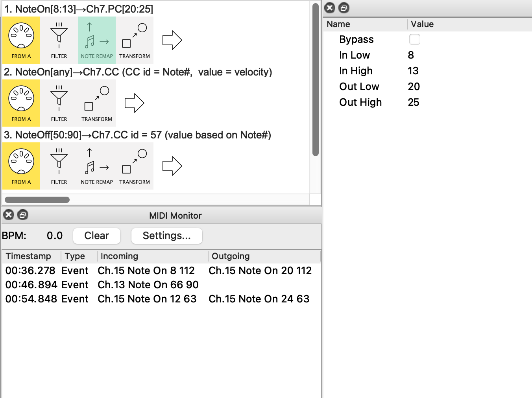Screen dimensions: 532x398
Task: Clear the MIDI Monitor log
Action: click(x=97, y=236)
